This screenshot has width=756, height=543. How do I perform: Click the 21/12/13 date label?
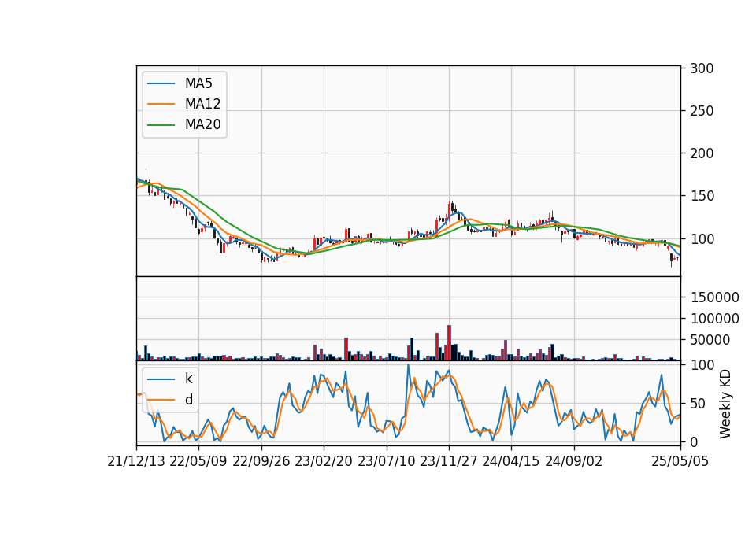click(136, 461)
